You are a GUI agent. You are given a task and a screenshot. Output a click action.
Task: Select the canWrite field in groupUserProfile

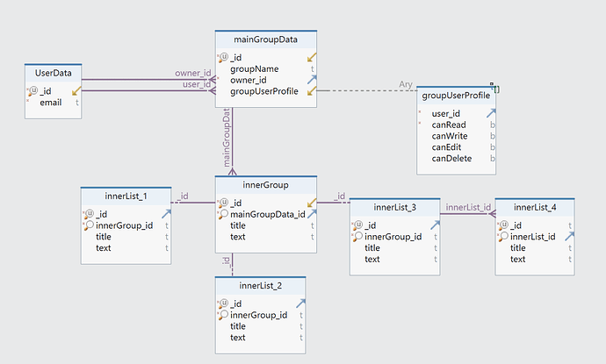(x=451, y=136)
